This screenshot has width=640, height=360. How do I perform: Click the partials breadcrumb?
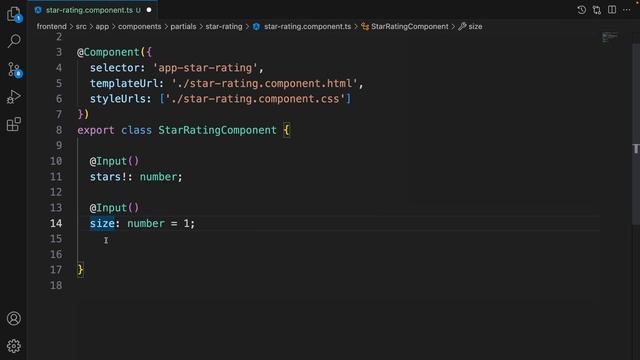183,27
